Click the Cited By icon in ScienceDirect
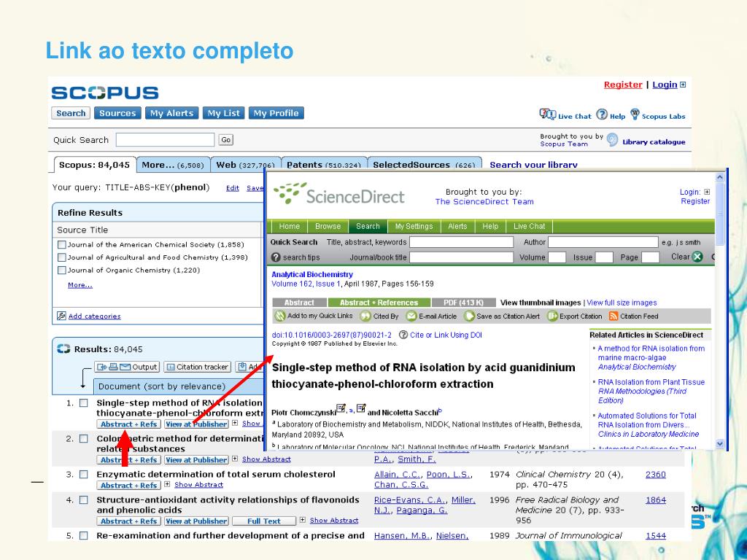747x560 pixels. tap(365, 316)
